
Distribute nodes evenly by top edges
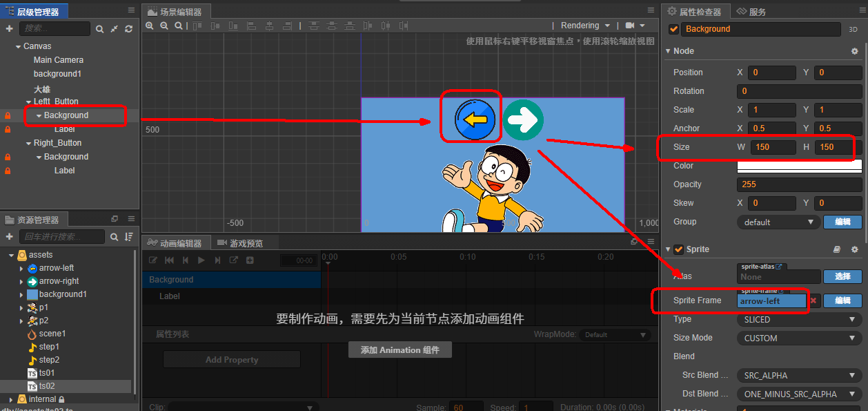point(314,26)
